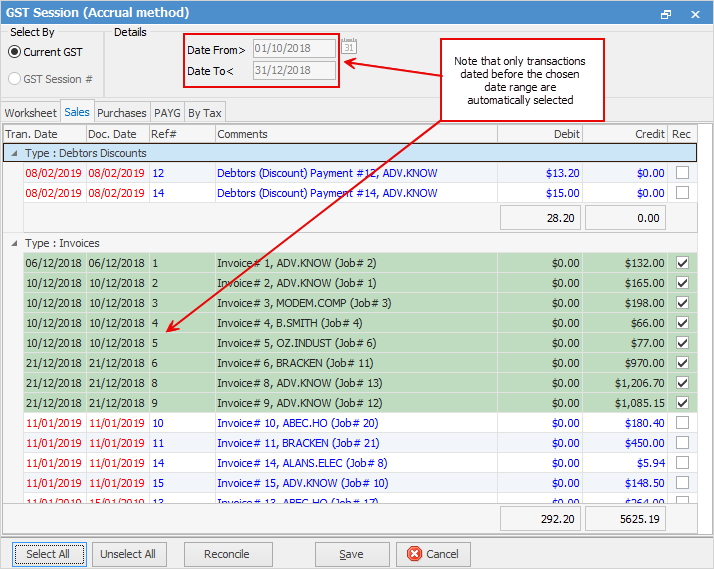Viewport: 714px width, 569px height.
Task: Open the calendar picker beside Date From
Action: pyautogui.click(x=349, y=46)
